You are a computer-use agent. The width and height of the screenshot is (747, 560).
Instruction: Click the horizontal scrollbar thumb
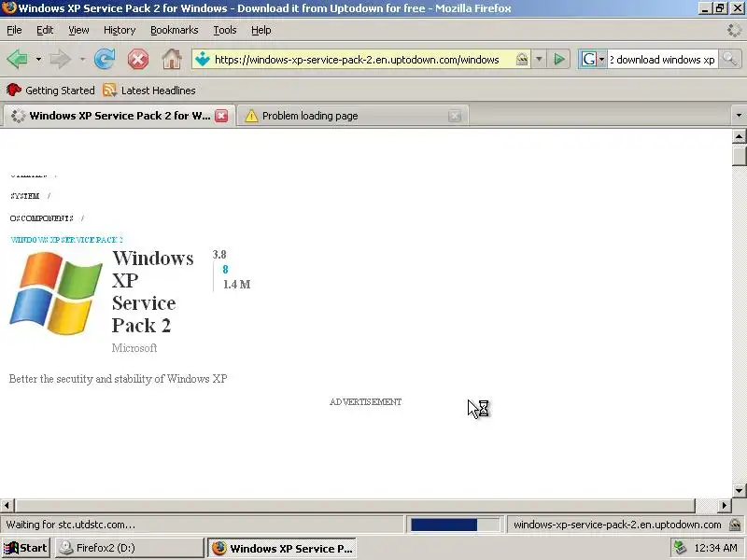click(x=355, y=505)
